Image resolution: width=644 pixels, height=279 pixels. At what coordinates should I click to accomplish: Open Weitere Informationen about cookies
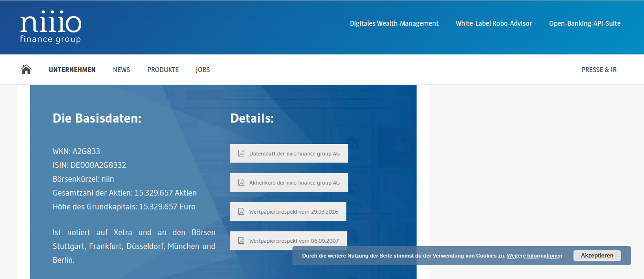point(534,256)
